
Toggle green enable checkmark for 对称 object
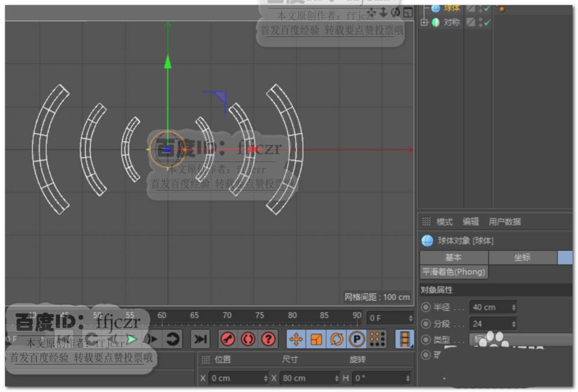tap(487, 23)
